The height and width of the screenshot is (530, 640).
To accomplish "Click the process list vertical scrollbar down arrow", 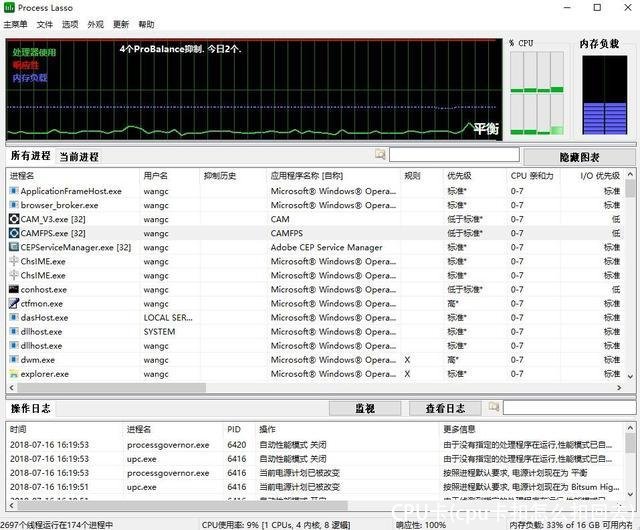I will point(631,376).
